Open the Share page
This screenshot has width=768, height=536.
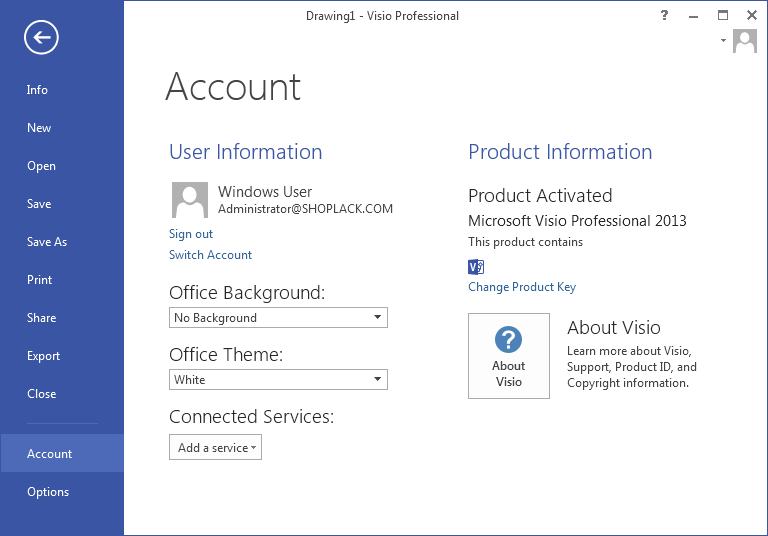pyautogui.click(x=41, y=318)
